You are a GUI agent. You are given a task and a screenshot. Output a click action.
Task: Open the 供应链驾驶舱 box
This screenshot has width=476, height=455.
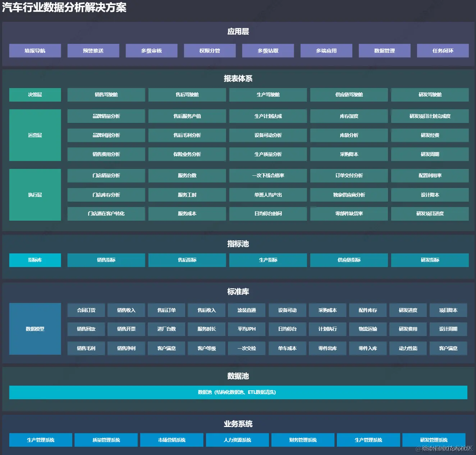[x=349, y=95]
